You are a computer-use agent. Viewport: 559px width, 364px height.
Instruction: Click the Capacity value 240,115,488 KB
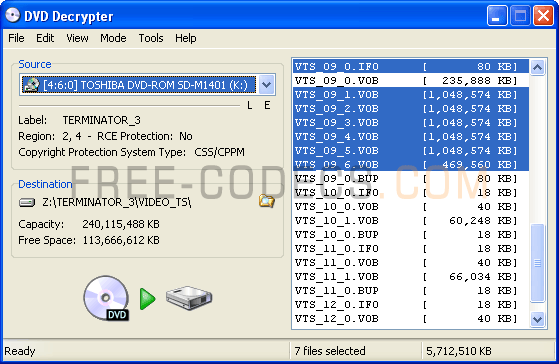tap(121, 224)
